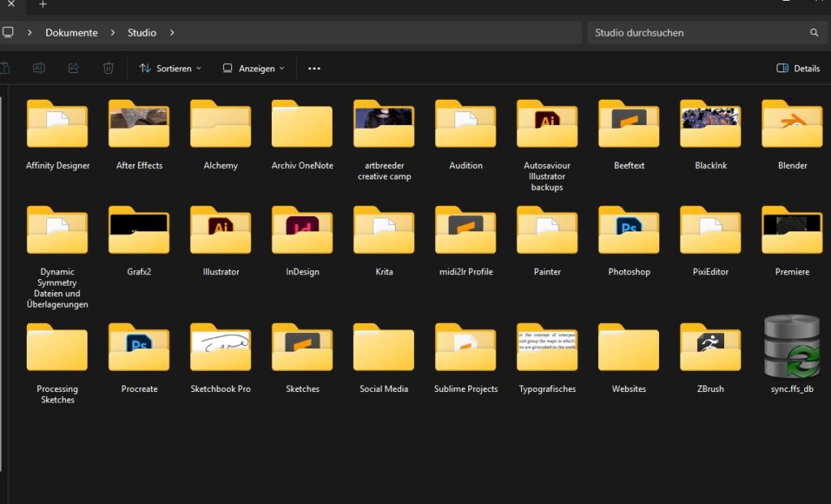Click the delete trash can icon
831x504 pixels.
tap(108, 68)
